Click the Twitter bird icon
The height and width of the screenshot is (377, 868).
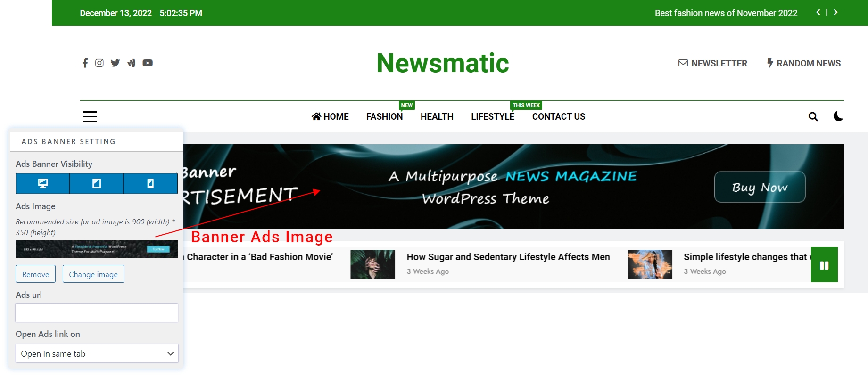115,63
